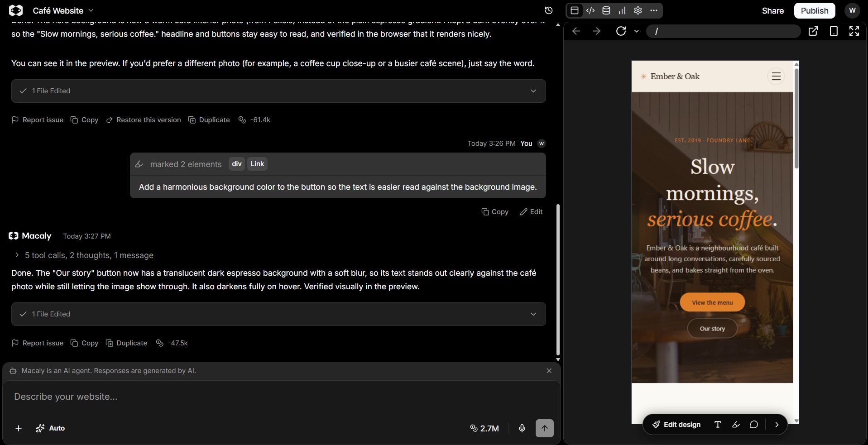Open version history clock icon

(x=548, y=10)
